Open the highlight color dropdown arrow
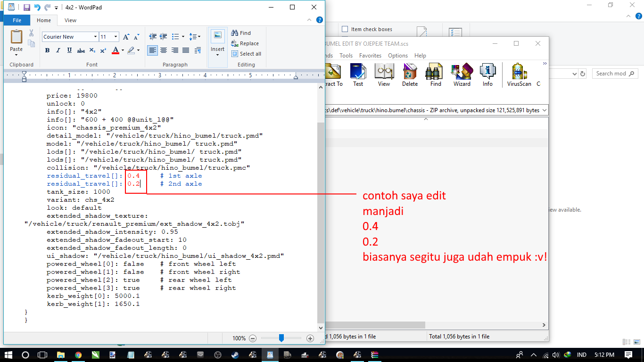The image size is (644, 362). tap(138, 50)
